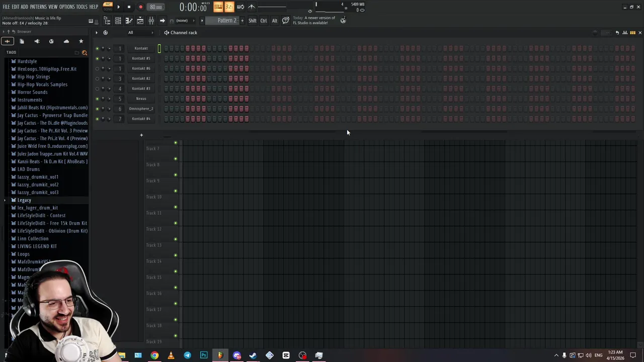The height and width of the screenshot is (362, 644).
Task: Click the Kontakt #5 channel button
Action: click(141, 58)
